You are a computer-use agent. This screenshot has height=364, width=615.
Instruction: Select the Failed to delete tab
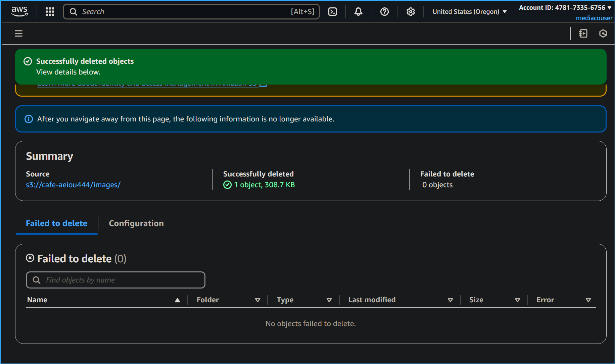pos(56,223)
